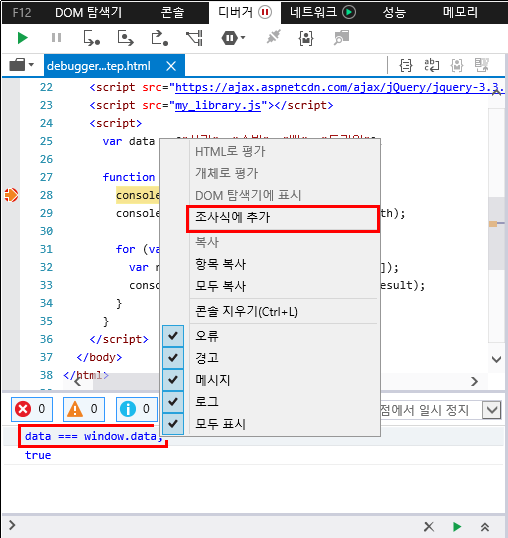Click the Step Over toolbar icon
Screen dimensions: 508x538
point(126,38)
